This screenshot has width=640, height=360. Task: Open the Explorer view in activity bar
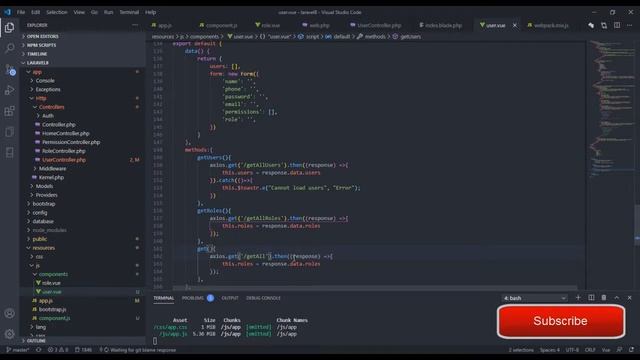pyautogui.click(x=9, y=27)
